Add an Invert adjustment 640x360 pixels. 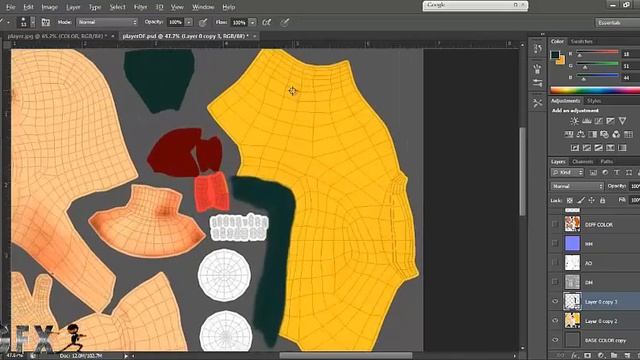point(575,148)
